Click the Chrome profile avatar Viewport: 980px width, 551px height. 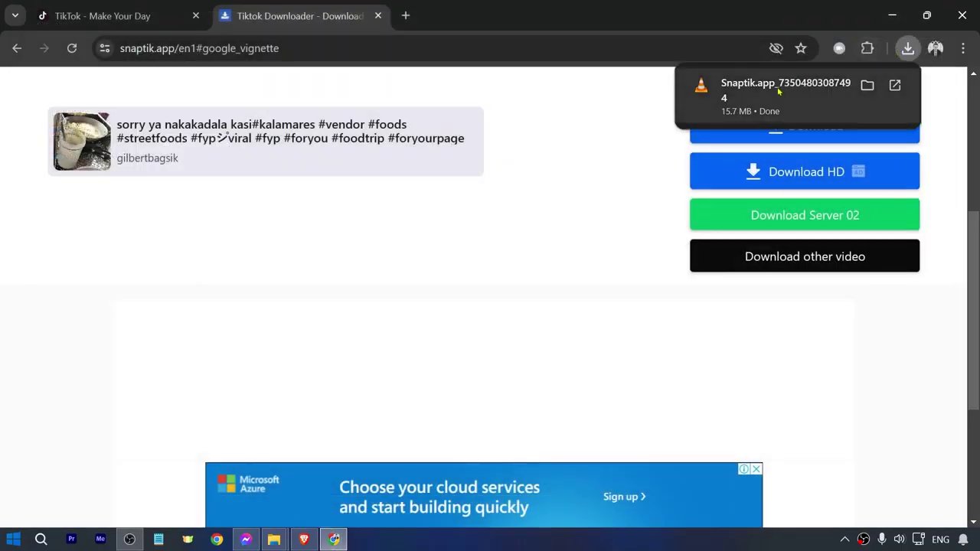(x=935, y=48)
